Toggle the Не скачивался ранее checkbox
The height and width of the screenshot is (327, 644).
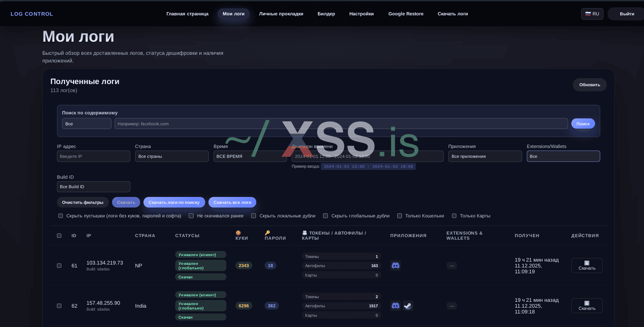[191, 216]
